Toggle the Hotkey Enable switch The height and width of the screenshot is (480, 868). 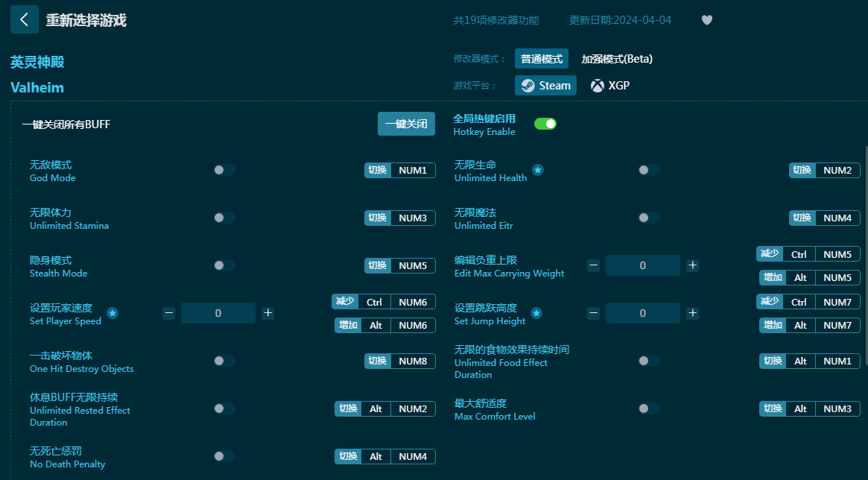545,124
